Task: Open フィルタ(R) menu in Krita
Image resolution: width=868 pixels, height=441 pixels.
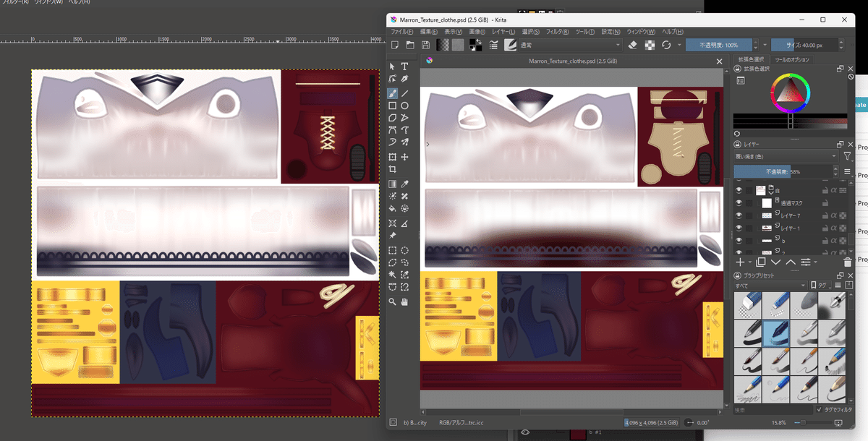Action: tap(557, 32)
